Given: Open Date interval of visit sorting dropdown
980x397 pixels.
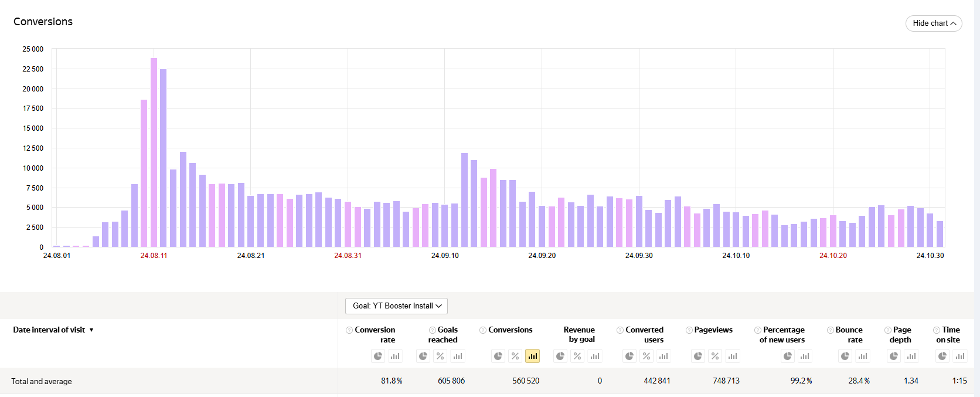Looking at the screenshot, I should (53, 330).
